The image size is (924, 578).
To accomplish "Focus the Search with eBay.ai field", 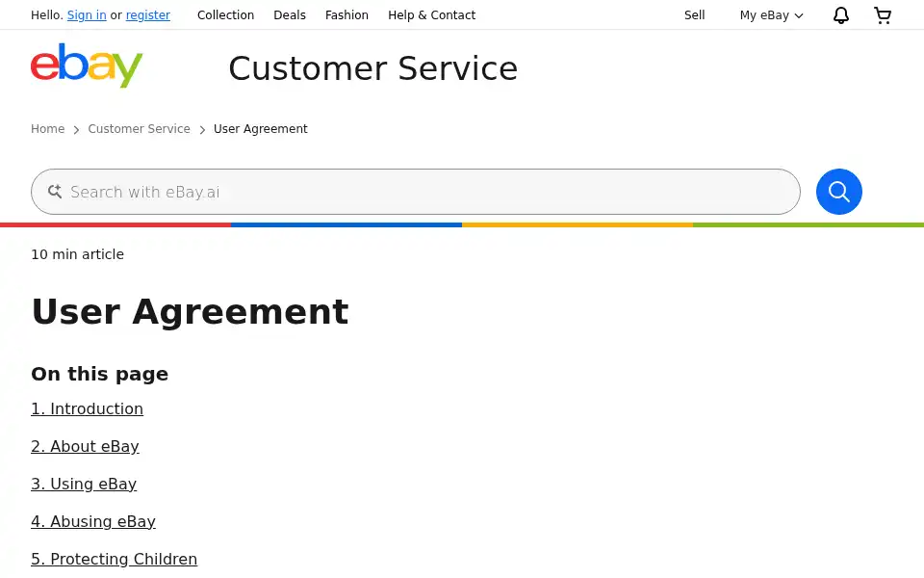I will (416, 192).
